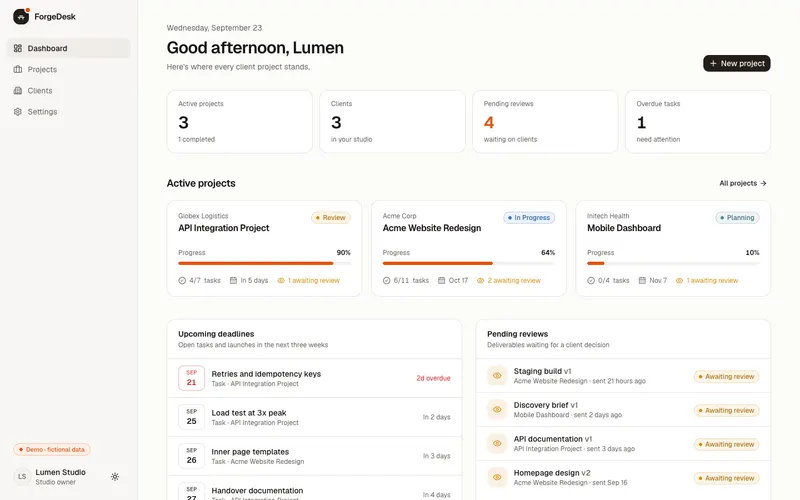Image resolution: width=800 pixels, height=500 pixels.
Task: Click the eye icon beside 2 awaiting review
Action: (x=480, y=280)
